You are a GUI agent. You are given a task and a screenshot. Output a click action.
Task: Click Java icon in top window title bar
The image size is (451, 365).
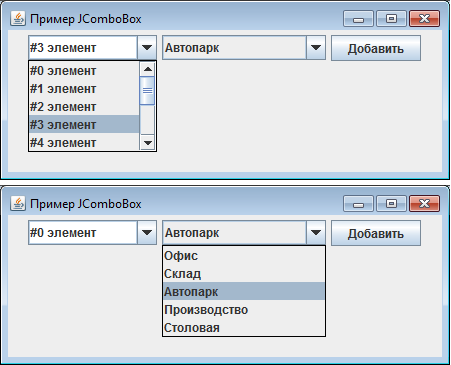tap(18, 19)
